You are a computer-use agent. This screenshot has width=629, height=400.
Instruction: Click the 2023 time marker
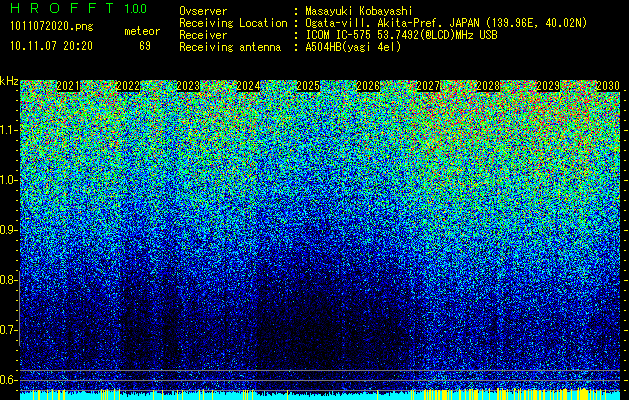pos(188,86)
